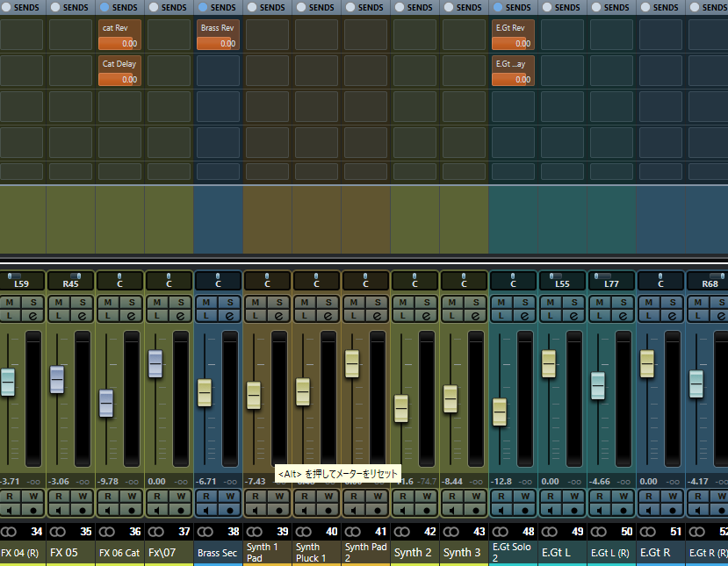Toggle monitor speaker on FX 04 (R)
Viewport: 728px width, 566px height.
tap(10, 511)
